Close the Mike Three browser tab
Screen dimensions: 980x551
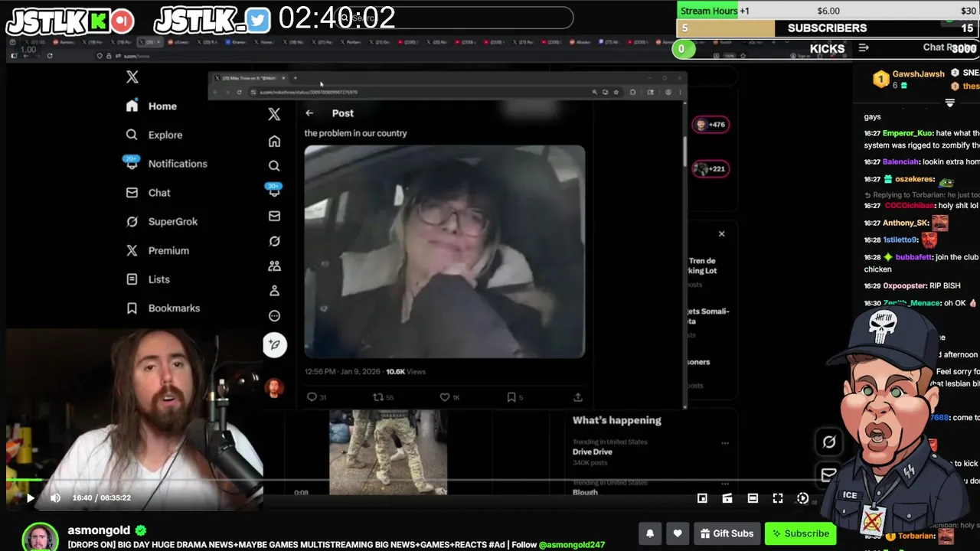tap(283, 78)
